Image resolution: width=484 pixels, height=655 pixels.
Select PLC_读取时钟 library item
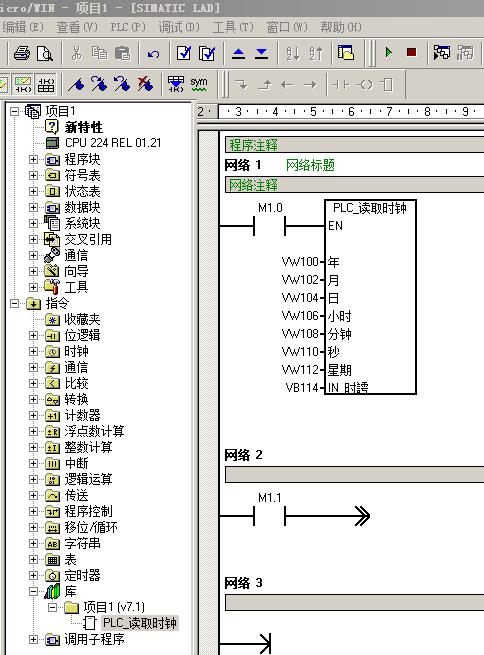coord(139,623)
